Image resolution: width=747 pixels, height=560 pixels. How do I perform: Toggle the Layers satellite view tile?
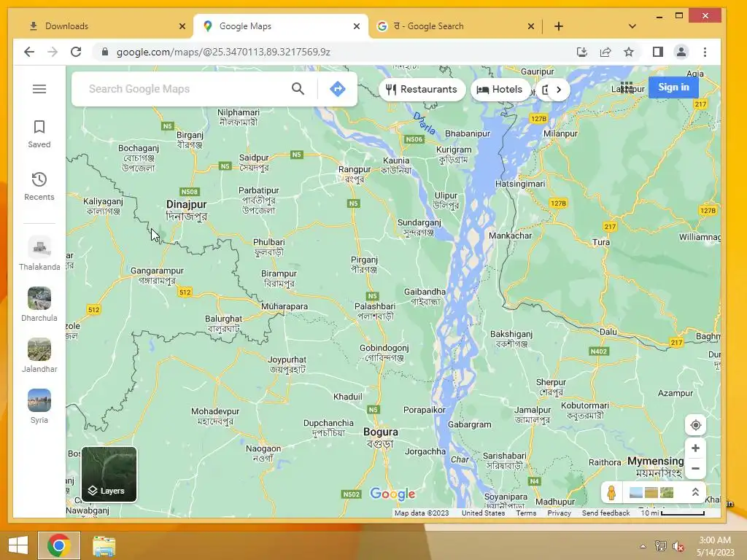pyautogui.click(x=109, y=474)
